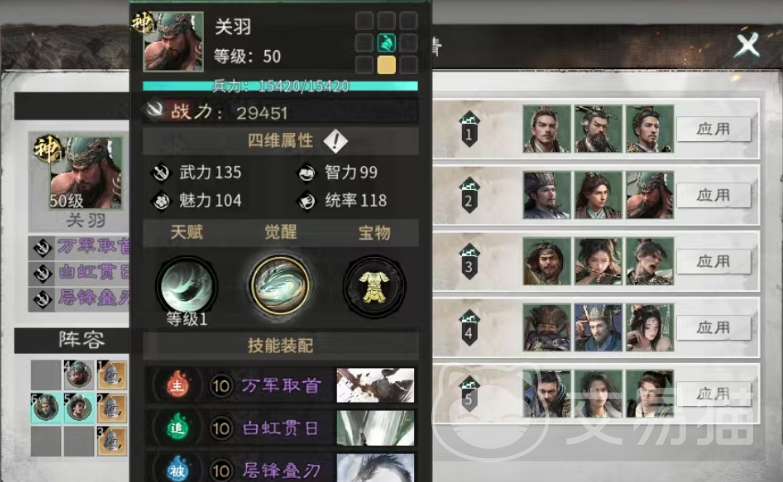Open the 宝物 golden armor treasure icon
The height and width of the screenshot is (482, 783).
[x=374, y=286]
